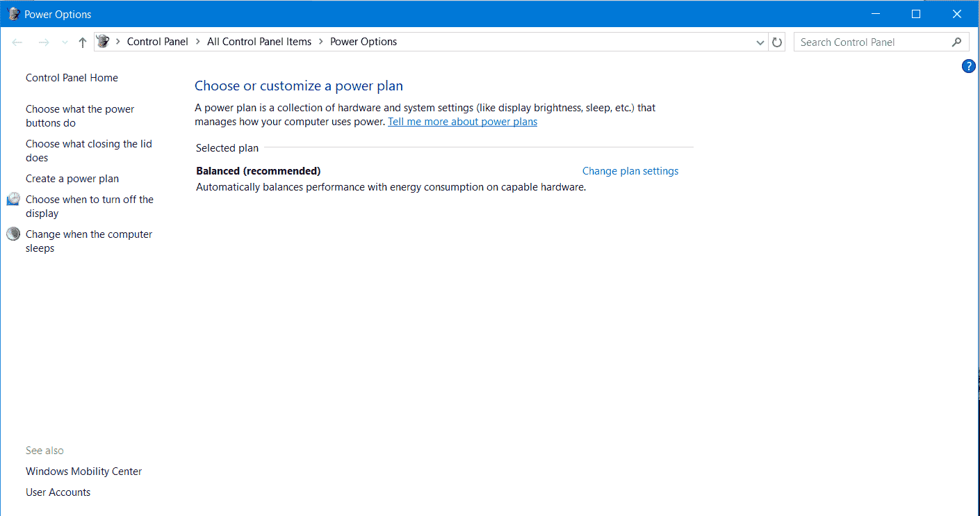Open the address bar history dropdown

(760, 42)
